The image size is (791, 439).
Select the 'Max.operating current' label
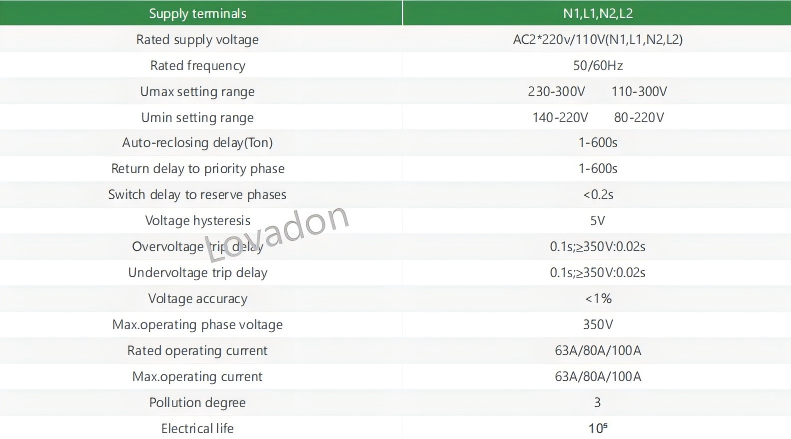click(197, 376)
